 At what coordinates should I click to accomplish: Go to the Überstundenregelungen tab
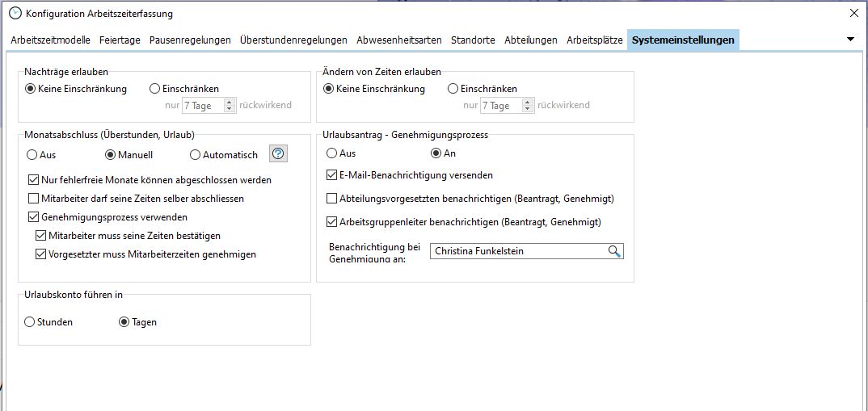pos(293,40)
